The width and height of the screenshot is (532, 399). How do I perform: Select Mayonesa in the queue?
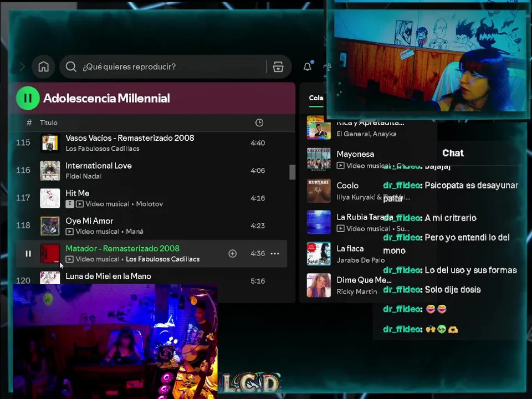(x=355, y=155)
